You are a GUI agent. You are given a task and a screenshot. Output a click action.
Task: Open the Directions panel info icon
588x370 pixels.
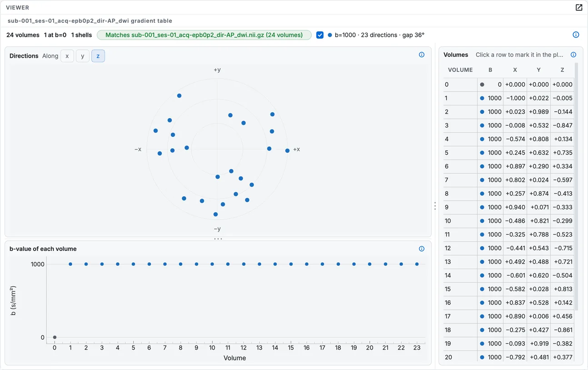pos(422,55)
